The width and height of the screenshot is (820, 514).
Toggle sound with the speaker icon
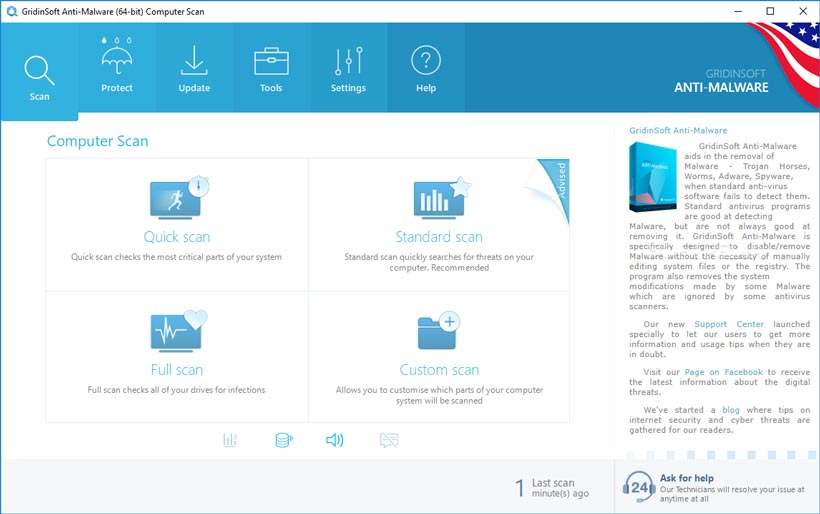tap(335, 440)
